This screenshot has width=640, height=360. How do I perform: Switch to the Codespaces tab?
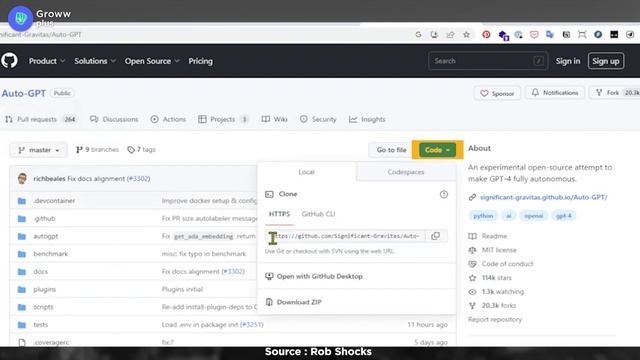tap(406, 172)
